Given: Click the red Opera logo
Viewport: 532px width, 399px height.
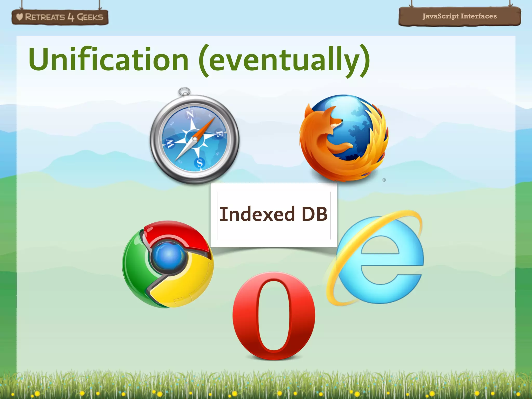Looking at the screenshot, I should (x=274, y=316).
